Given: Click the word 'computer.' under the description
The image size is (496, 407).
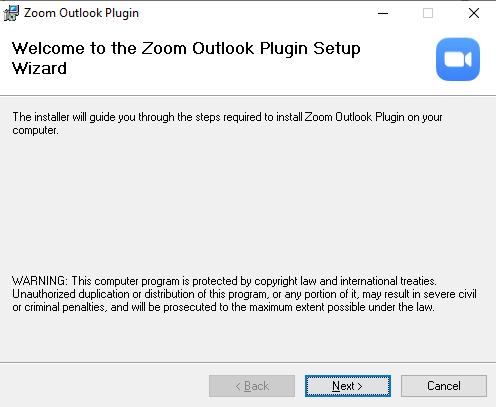Looking at the screenshot, I should 35,130.
